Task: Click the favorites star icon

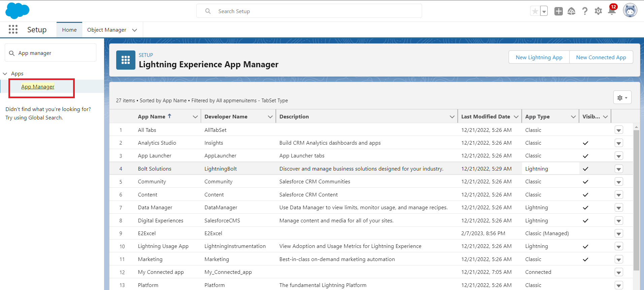Action: (535, 11)
